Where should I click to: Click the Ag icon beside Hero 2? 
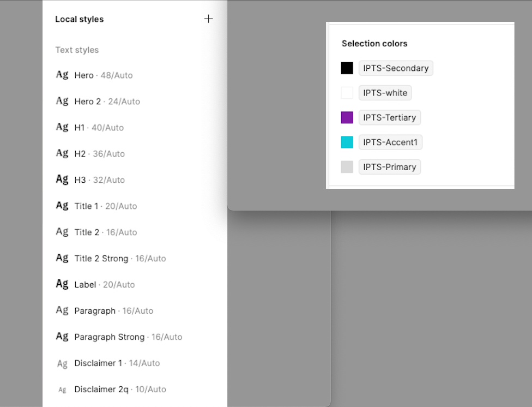pyautogui.click(x=62, y=101)
